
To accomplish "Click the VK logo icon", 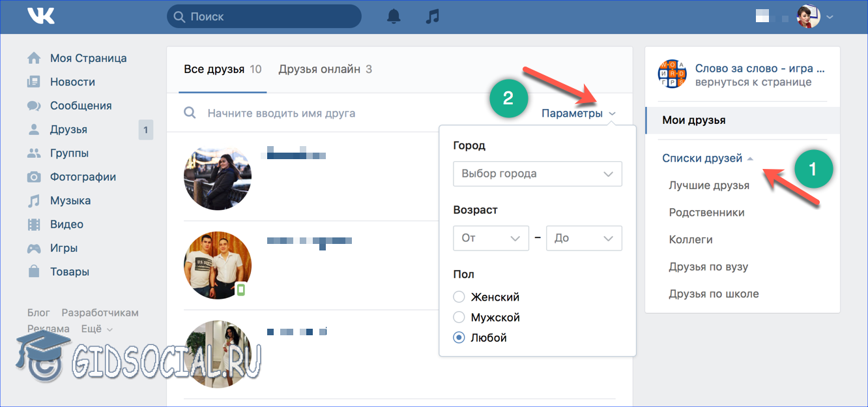I will (x=41, y=16).
